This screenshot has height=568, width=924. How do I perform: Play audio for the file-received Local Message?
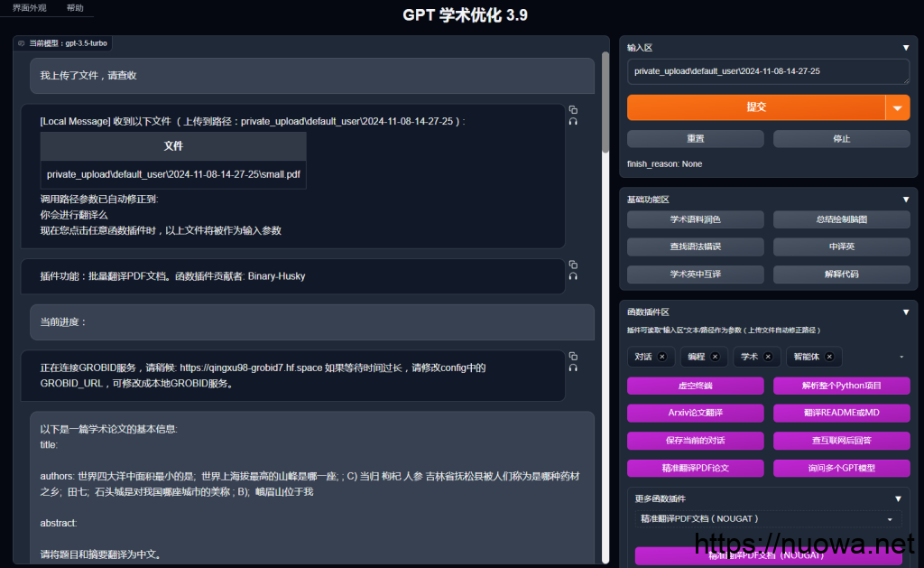(x=573, y=121)
